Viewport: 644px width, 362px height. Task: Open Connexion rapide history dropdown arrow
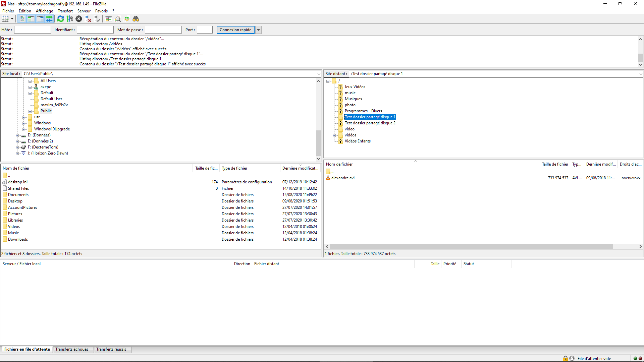[259, 30]
